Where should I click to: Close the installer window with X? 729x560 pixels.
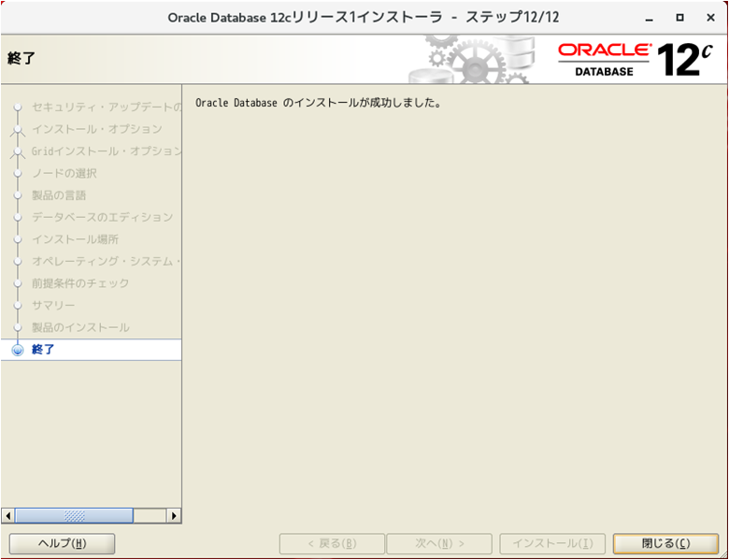click(x=710, y=18)
